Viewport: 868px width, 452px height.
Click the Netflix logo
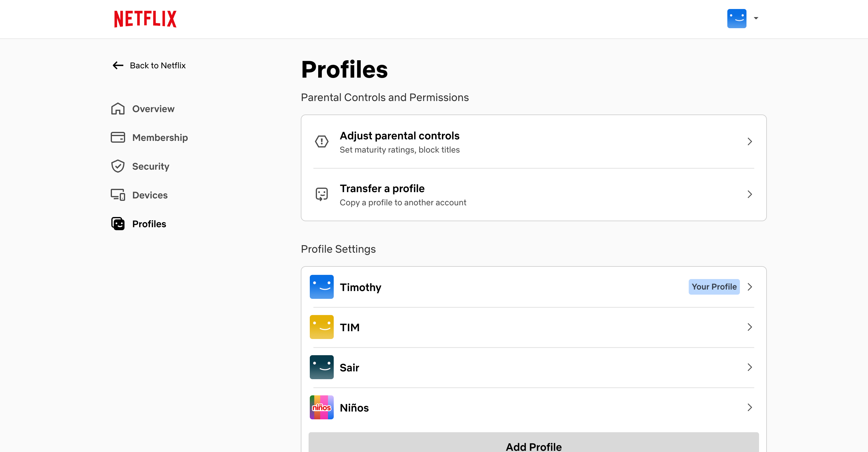145,19
